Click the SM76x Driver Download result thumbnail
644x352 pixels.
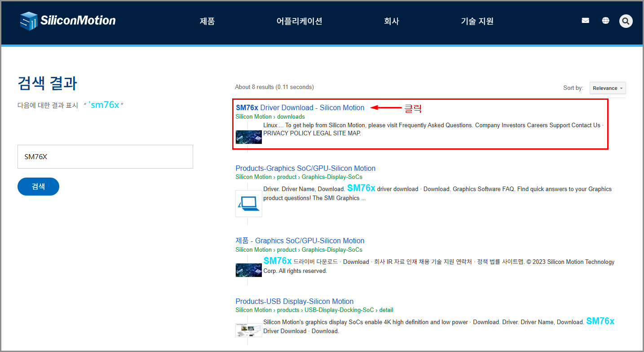pyautogui.click(x=248, y=137)
